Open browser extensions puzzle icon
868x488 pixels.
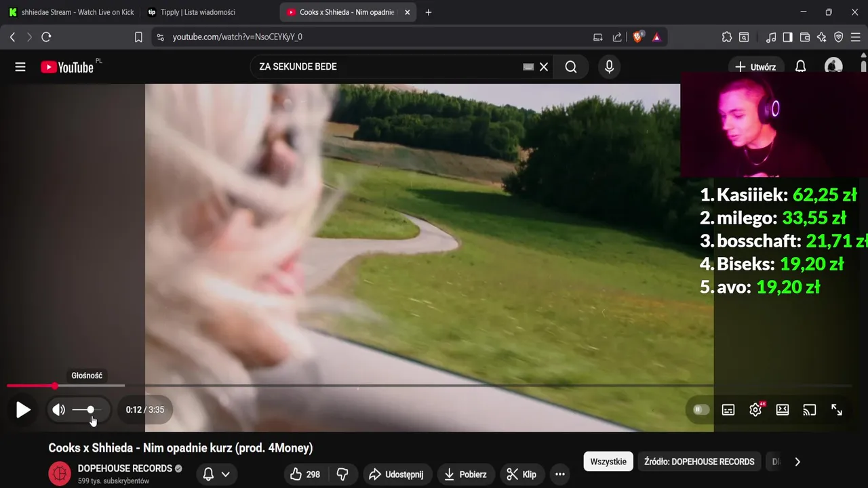coord(727,37)
